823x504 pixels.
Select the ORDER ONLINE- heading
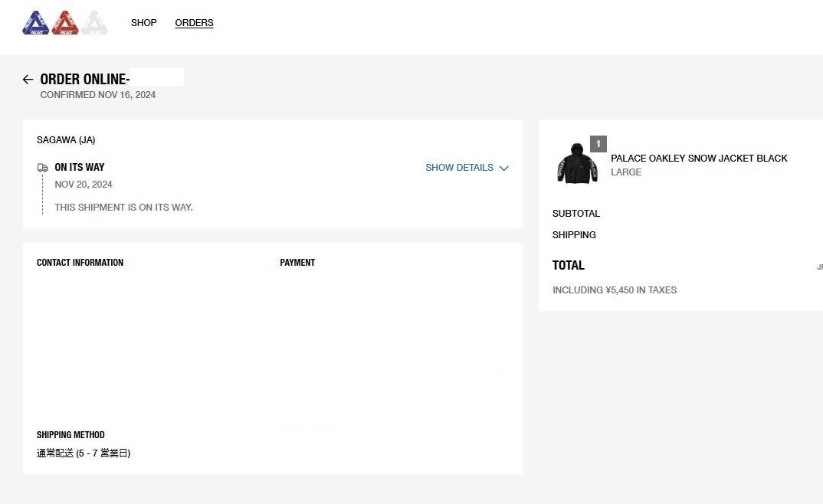tap(85, 79)
